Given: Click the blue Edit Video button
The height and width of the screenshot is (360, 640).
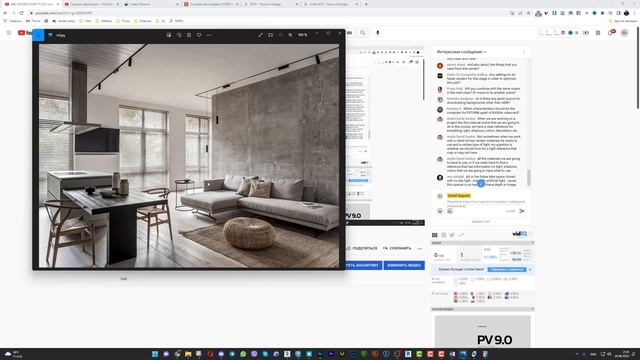Looking at the screenshot, I should 404,265.
